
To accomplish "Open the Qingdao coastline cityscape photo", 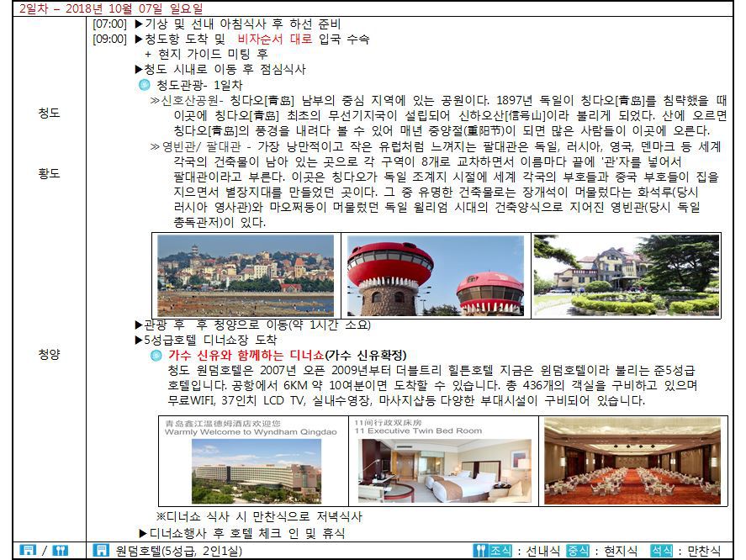I will [x=246, y=276].
